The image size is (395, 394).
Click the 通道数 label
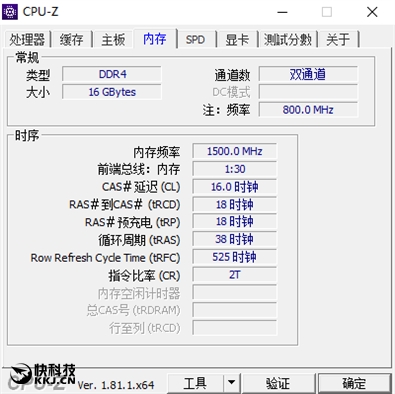232,75
